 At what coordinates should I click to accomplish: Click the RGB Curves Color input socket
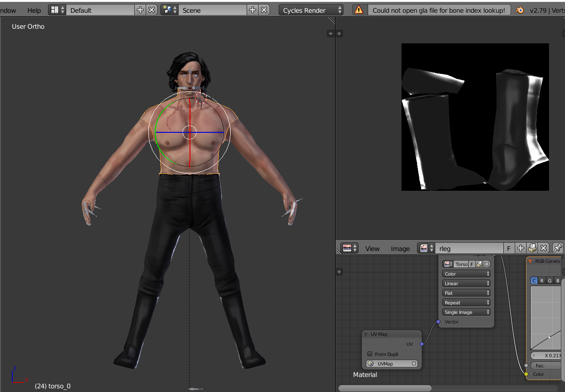pyautogui.click(x=526, y=374)
